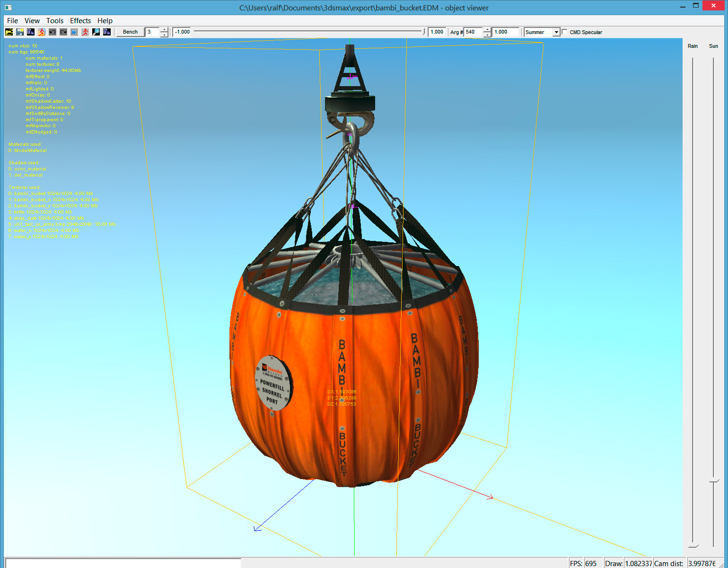The width and height of the screenshot is (728, 568).
Task: Click the red running figure icon
Action: (x=85, y=32)
